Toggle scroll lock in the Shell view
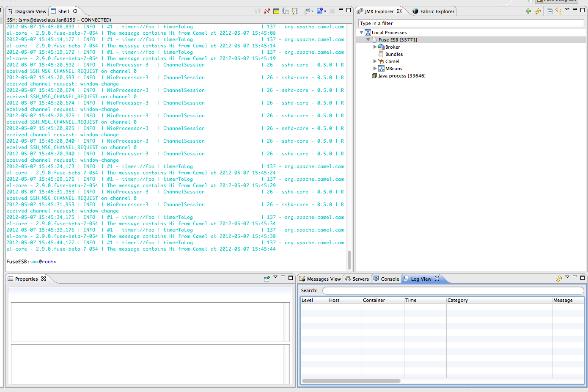 point(295,11)
